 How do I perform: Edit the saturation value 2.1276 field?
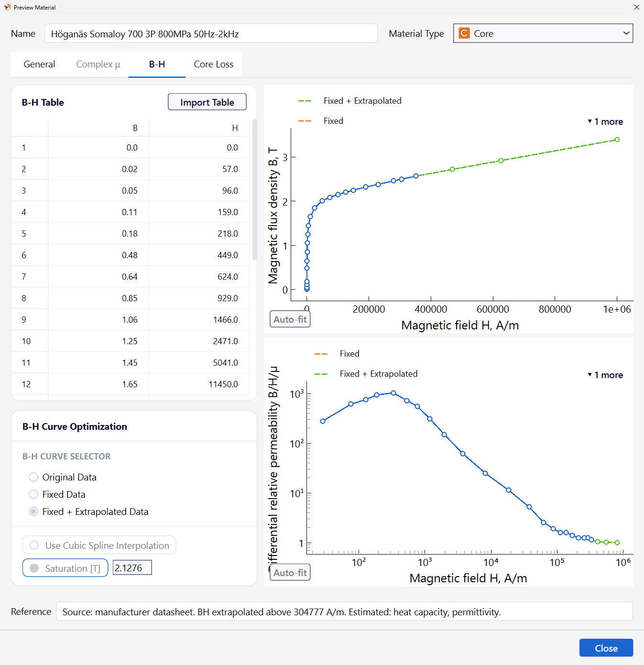click(x=132, y=567)
